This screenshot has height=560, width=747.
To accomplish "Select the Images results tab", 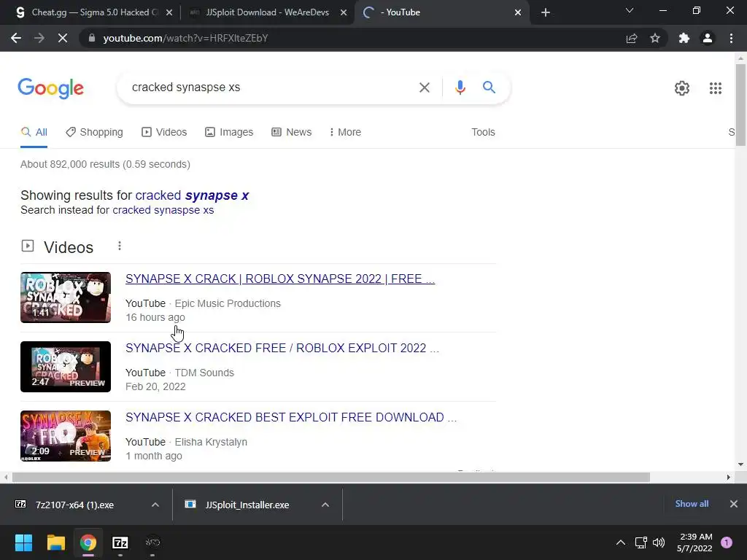I will tap(229, 132).
